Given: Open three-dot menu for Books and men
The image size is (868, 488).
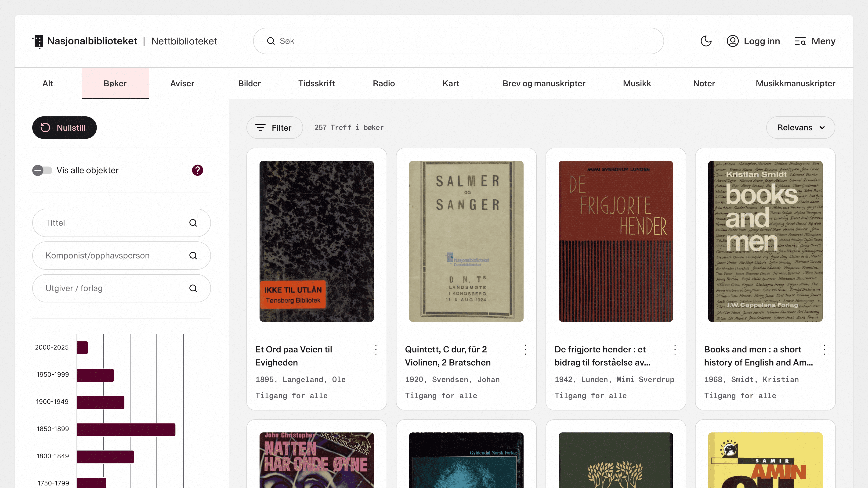Looking at the screenshot, I should coord(825,350).
